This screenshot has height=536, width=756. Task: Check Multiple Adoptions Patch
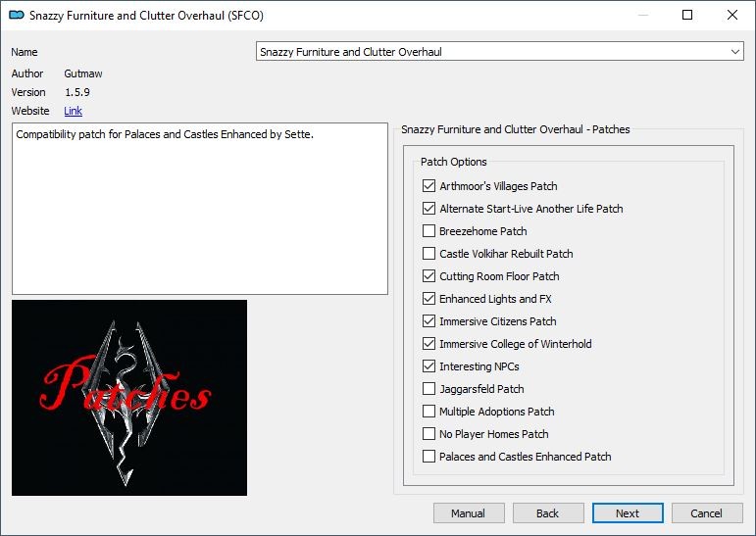428,412
